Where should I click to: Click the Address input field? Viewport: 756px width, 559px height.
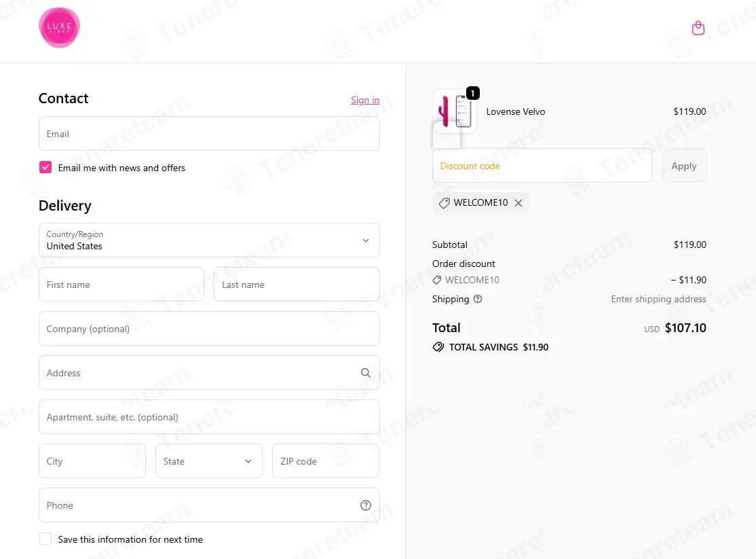click(x=209, y=373)
